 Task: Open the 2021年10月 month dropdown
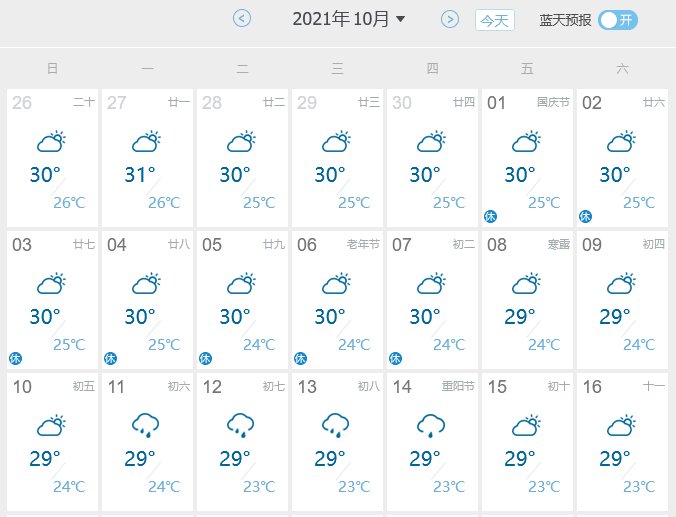(349, 19)
